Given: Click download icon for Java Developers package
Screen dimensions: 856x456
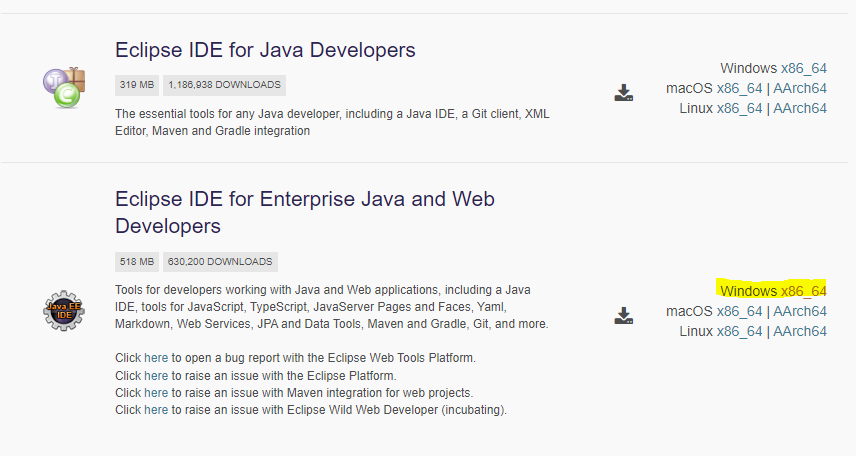Looking at the screenshot, I should [623, 93].
